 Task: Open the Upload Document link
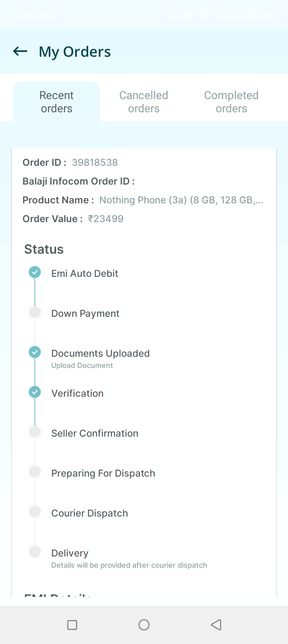[82, 366]
